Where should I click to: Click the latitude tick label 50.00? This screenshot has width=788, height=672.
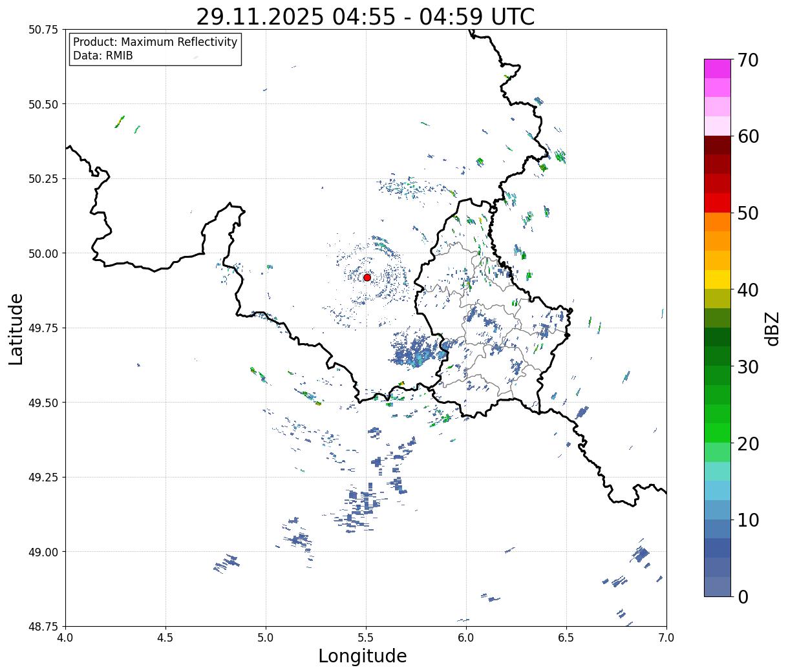pyautogui.click(x=43, y=253)
